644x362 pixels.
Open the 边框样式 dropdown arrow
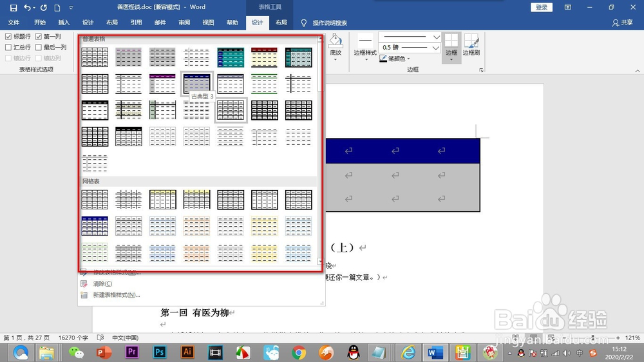pos(366,60)
